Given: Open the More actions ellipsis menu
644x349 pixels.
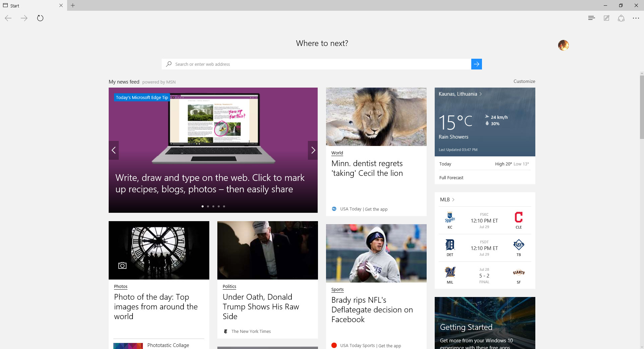Looking at the screenshot, I should point(636,18).
